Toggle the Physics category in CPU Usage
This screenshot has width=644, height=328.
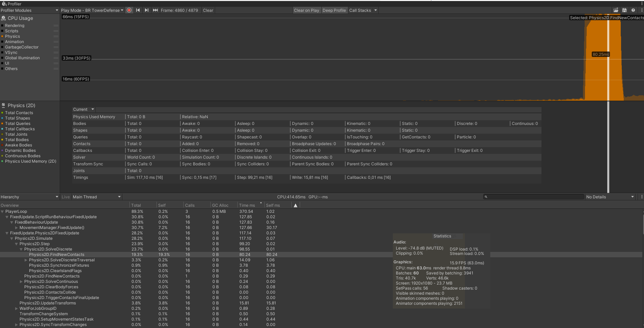tap(12, 36)
